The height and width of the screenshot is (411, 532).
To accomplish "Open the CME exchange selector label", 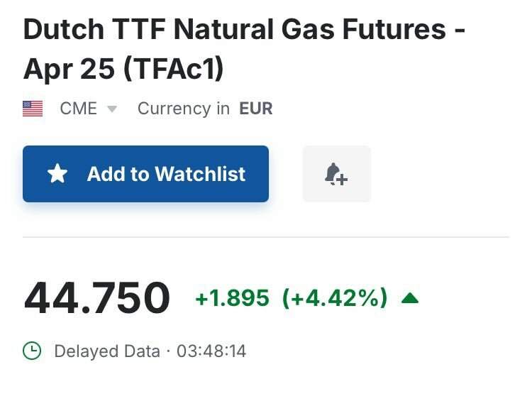I will [x=79, y=109].
